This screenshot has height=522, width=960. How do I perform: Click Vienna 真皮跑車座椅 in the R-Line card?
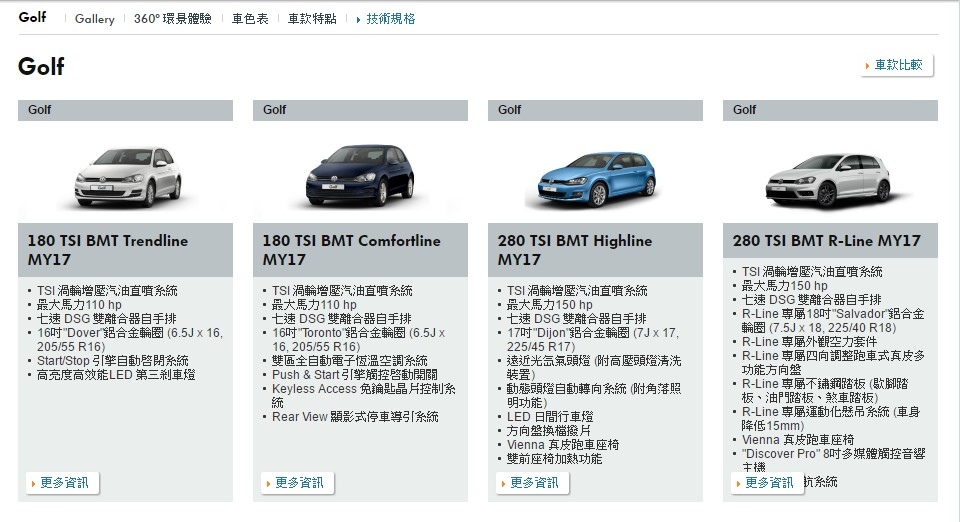[x=798, y=440]
